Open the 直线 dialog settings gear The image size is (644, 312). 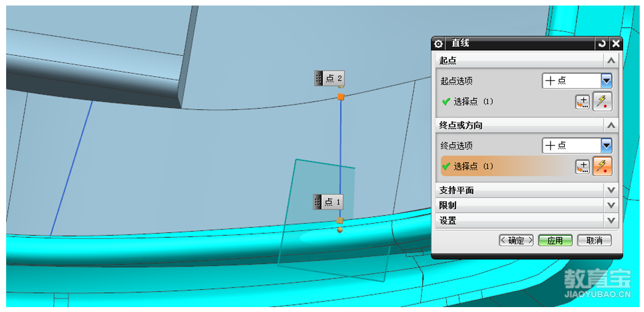(x=439, y=44)
